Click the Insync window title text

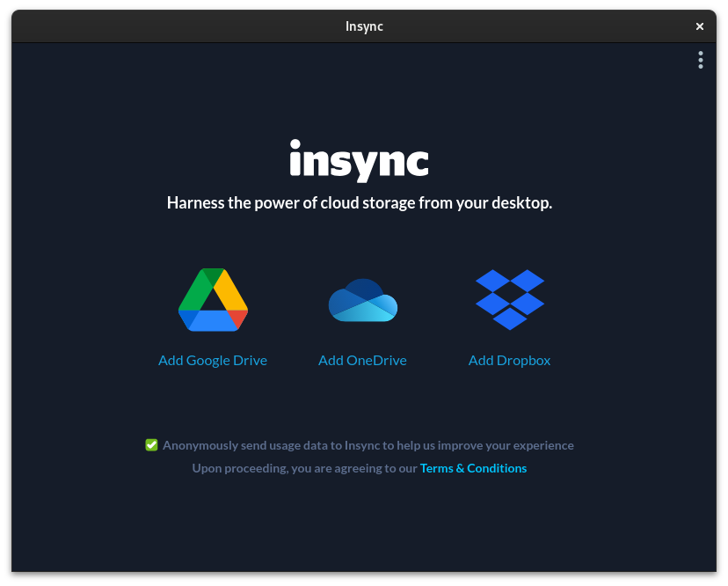364,26
